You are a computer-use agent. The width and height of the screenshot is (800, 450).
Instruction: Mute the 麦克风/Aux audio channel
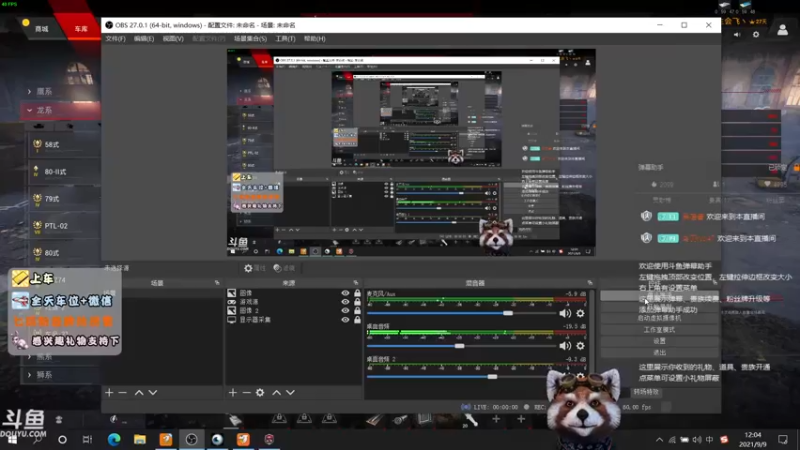(x=565, y=313)
